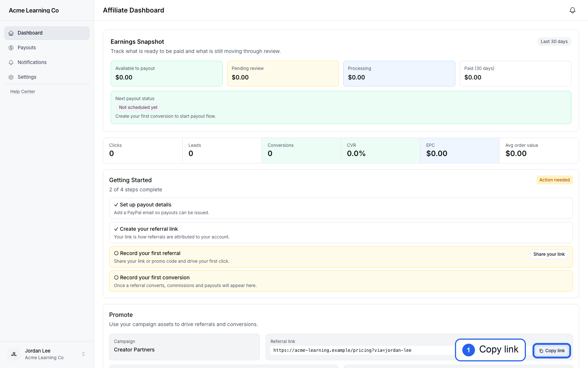Screen dimensions: 588x368
Task: Click the Paid (30 days) card
Action: tap(516, 74)
